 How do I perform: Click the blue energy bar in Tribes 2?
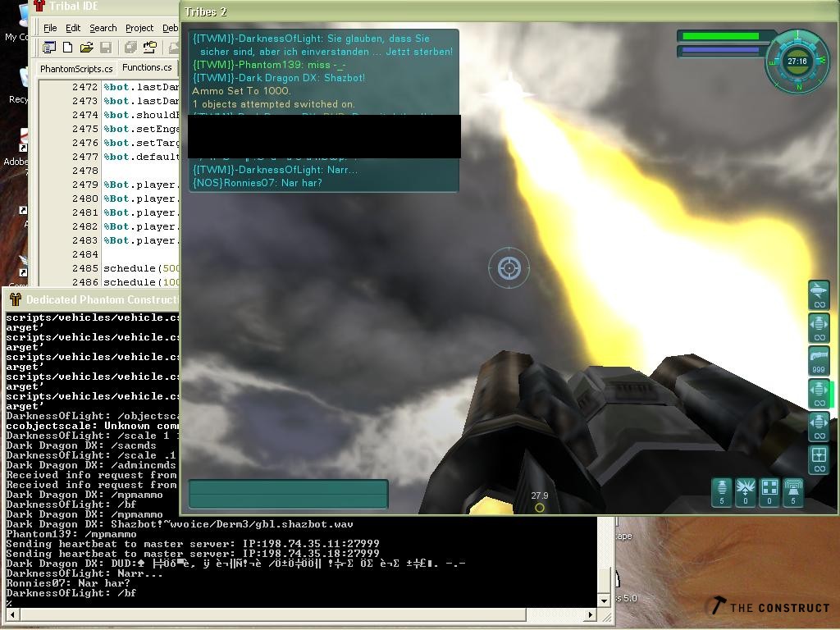click(x=720, y=50)
